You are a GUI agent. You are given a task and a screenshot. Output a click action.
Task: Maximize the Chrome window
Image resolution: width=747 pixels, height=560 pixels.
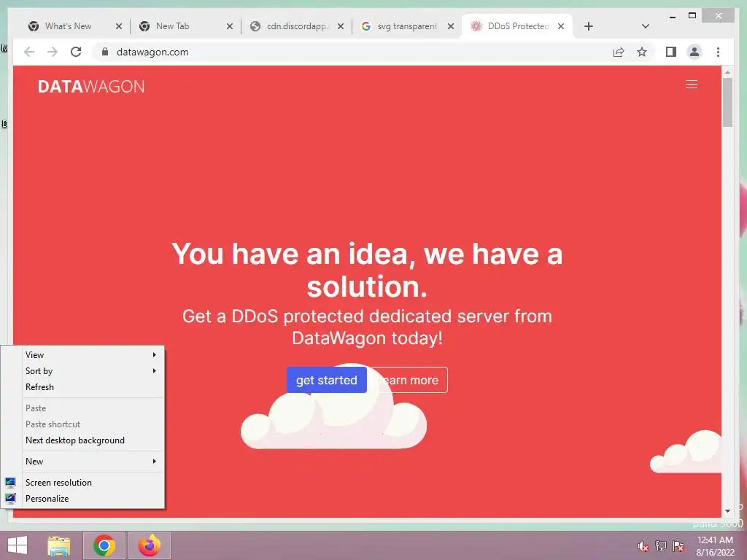click(692, 16)
